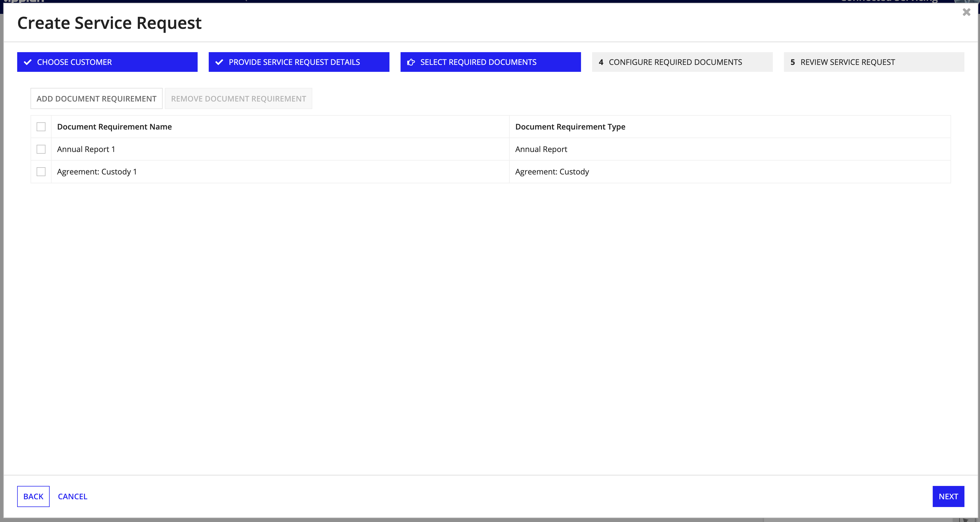980x522 pixels.
Task: Click the Choose Customer step icon
Action: (x=29, y=62)
